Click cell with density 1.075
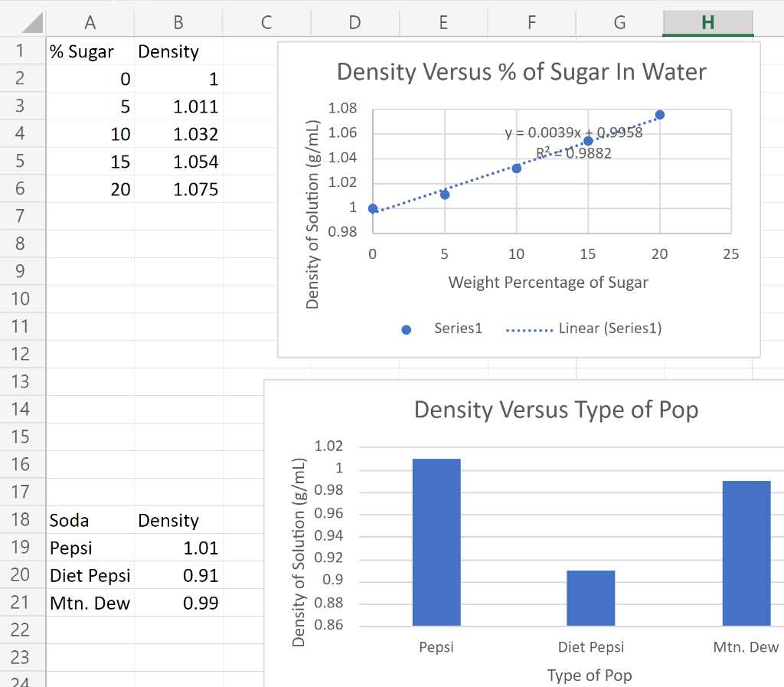 tap(178, 189)
